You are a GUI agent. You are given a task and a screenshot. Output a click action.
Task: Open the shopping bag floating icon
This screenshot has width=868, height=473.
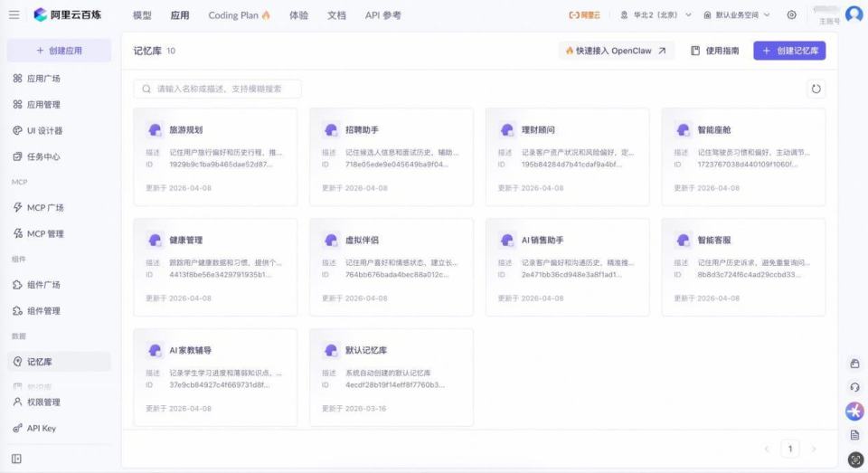(x=854, y=364)
